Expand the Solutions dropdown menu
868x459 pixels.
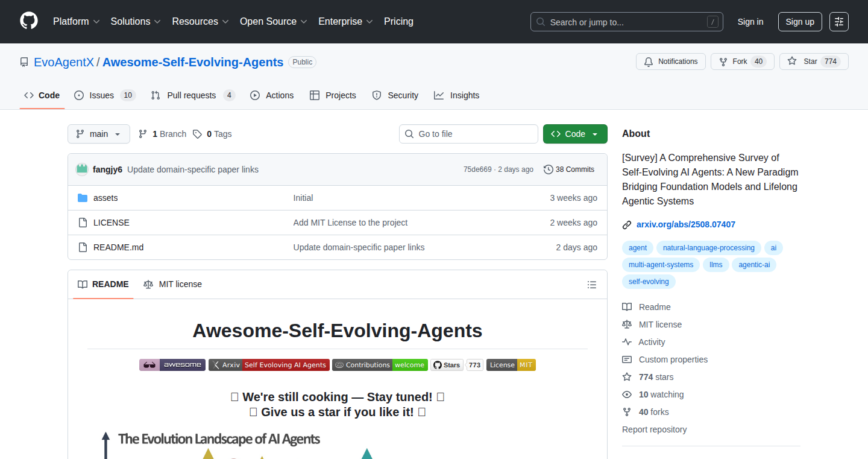pyautogui.click(x=136, y=21)
